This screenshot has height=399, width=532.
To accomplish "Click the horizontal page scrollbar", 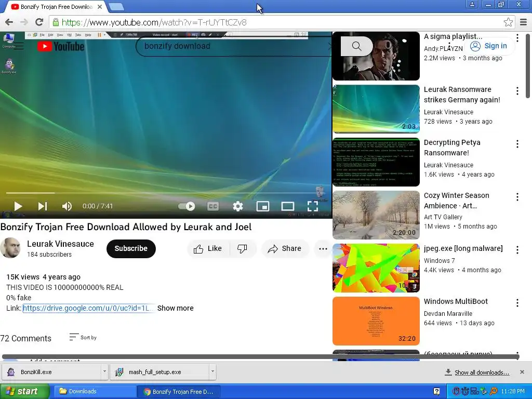I will click(x=261, y=356).
